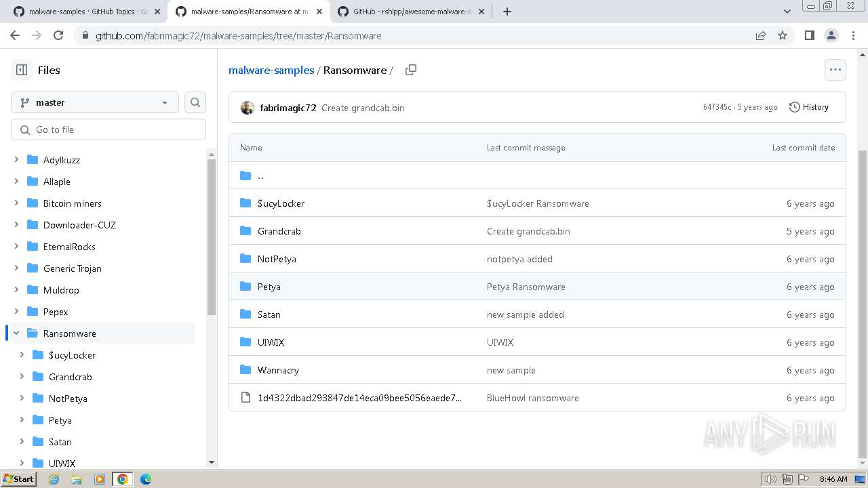Screen dimensions: 868x488
Task: Open the UIWIX folder in table
Action: 271,342
